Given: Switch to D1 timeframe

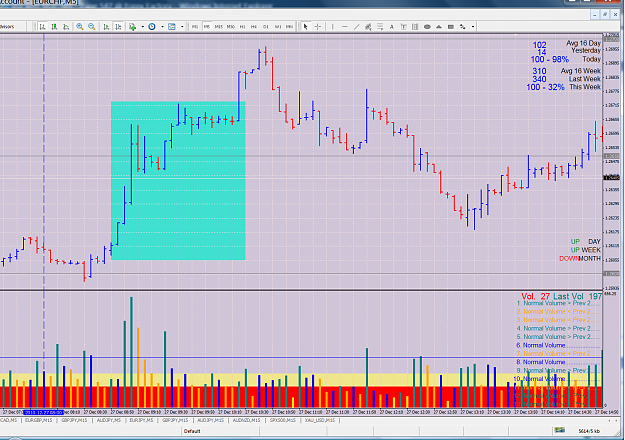Looking at the screenshot, I should 266,27.
